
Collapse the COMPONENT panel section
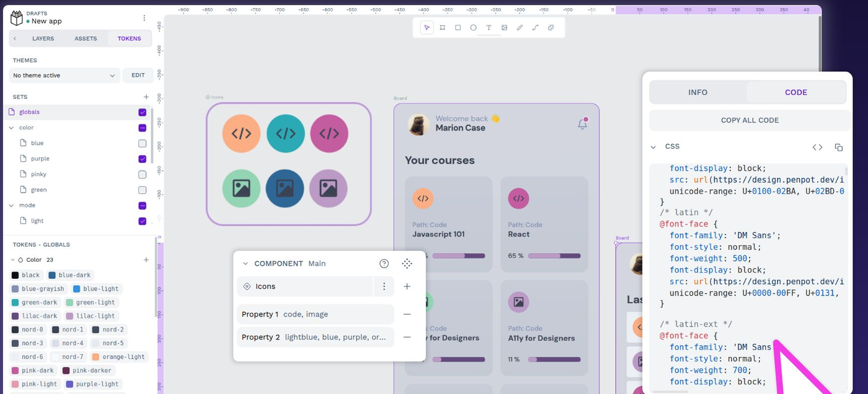[x=246, y=263]
